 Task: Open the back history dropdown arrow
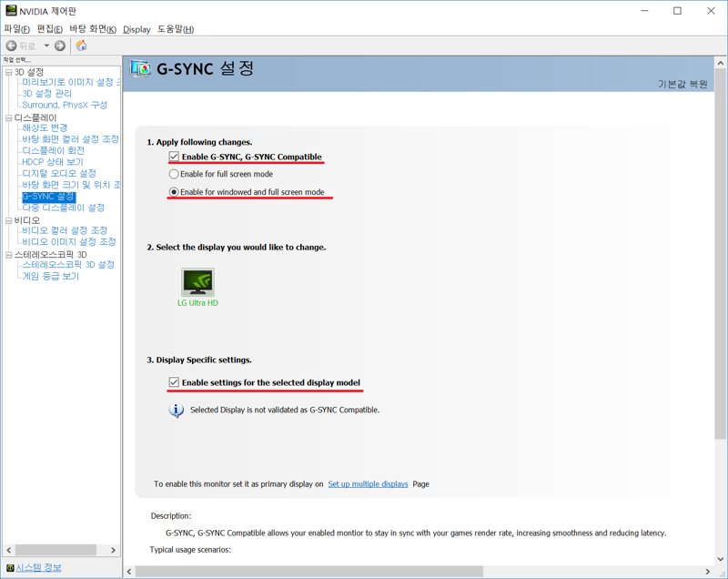(x=46, y=46)
